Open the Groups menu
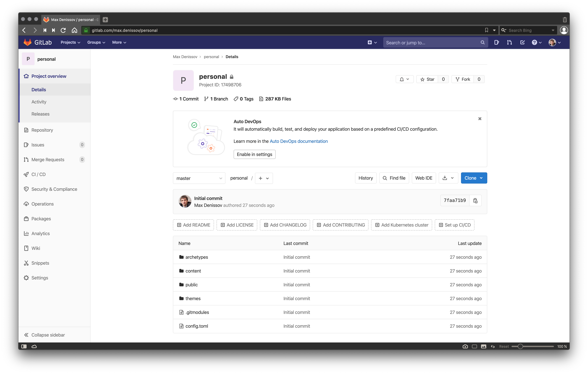Screen dimensions: 588x374 coord(96,43)
